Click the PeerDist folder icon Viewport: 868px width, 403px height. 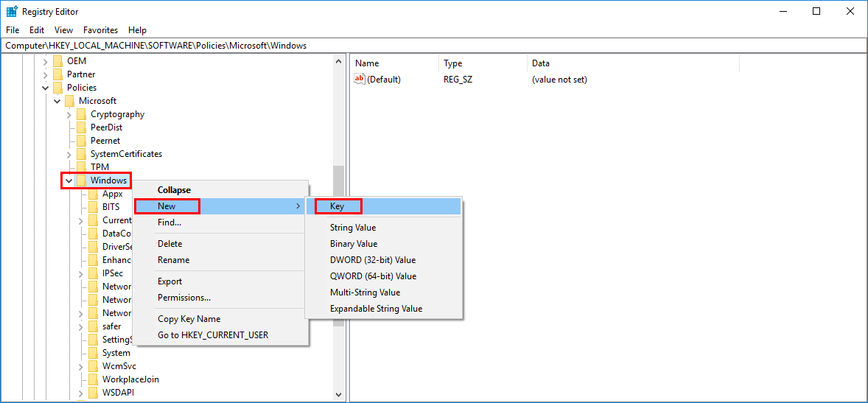tap(81, 127)
